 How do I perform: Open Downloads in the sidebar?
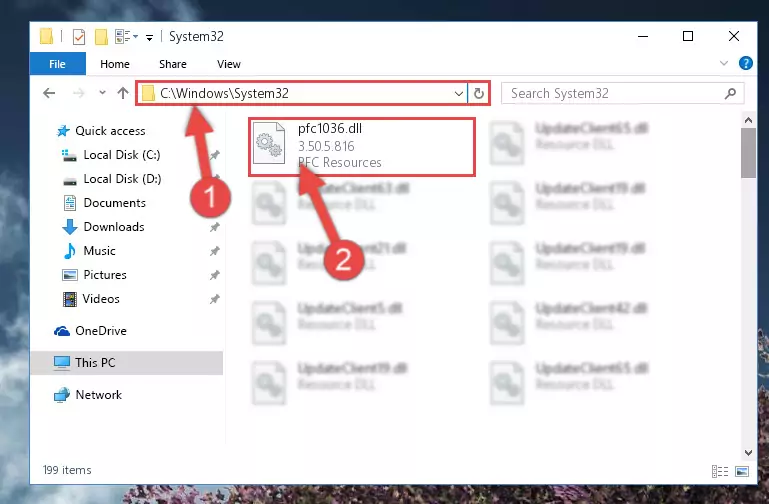click(x=113, y=227)
